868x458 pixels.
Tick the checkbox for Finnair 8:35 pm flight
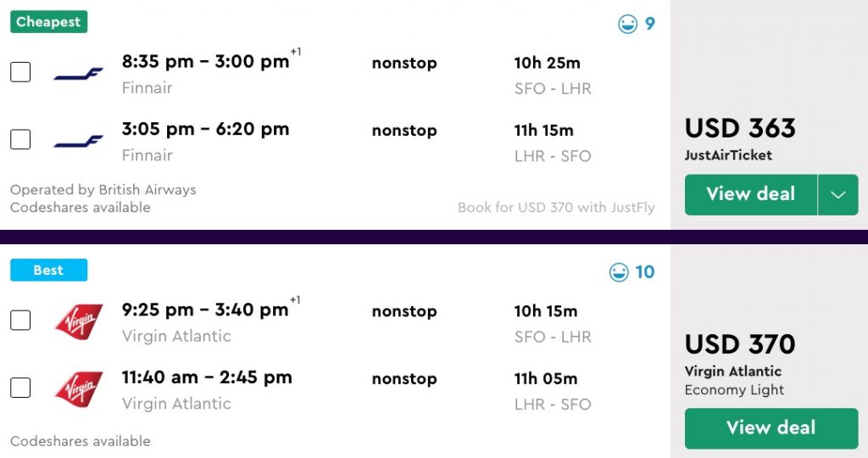20,72
